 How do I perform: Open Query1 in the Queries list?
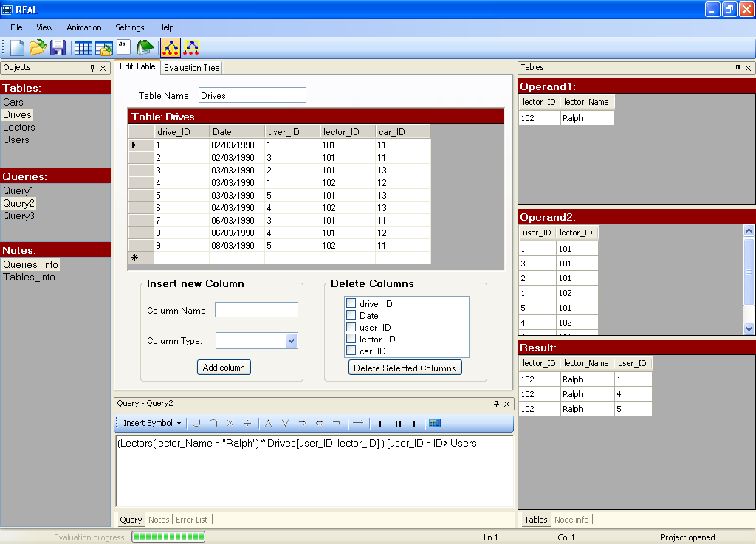18,191
